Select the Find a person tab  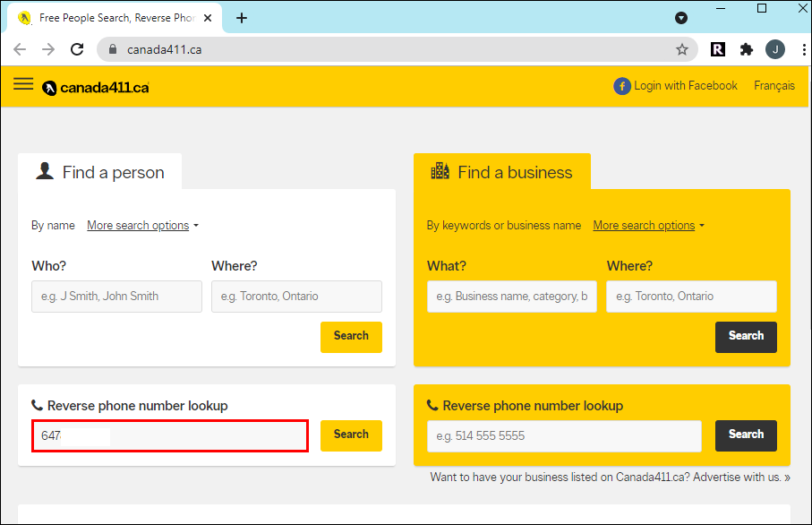(x=100, y=171)
